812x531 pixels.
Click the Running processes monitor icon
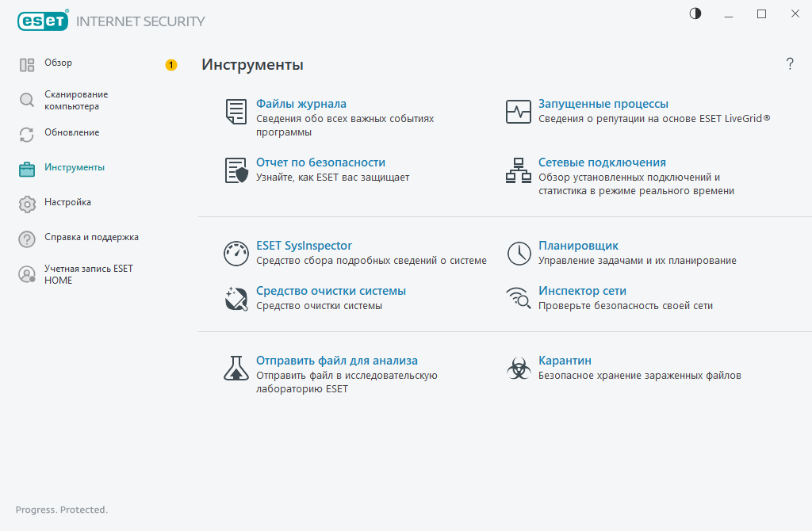[x=519, y=111]
